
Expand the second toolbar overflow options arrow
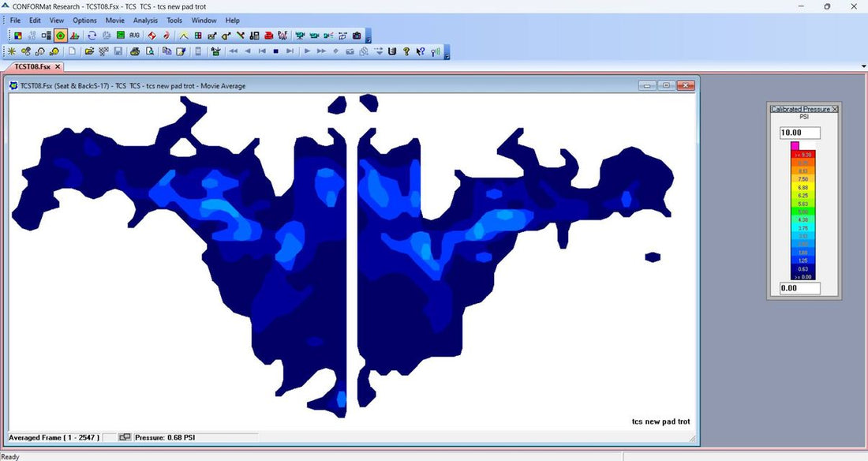pyautogui.click(x=447, y=54)
